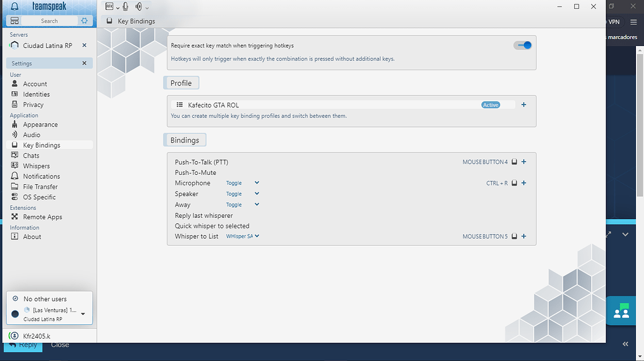The image size is (644, 361).
Task: Click the Reply button at the bottom
Action: 23,344
